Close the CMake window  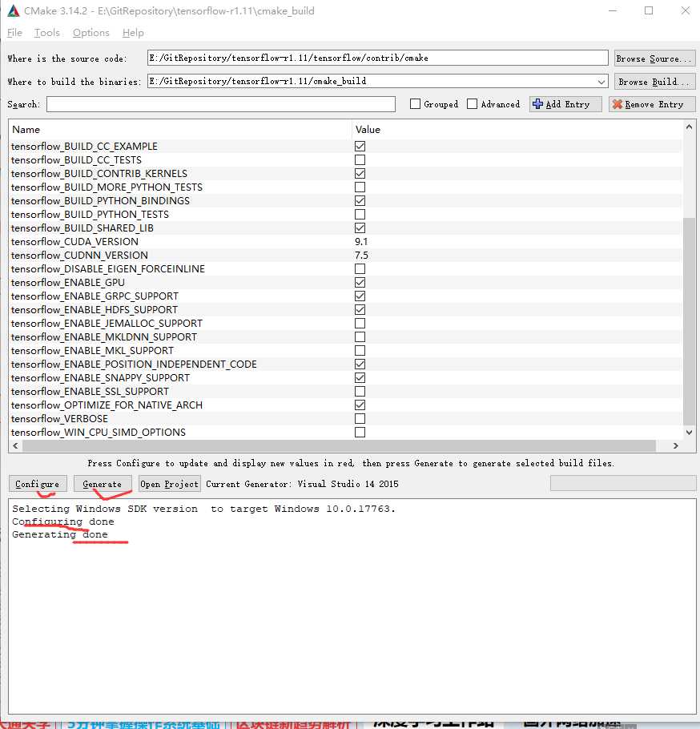tap(685, 10)
